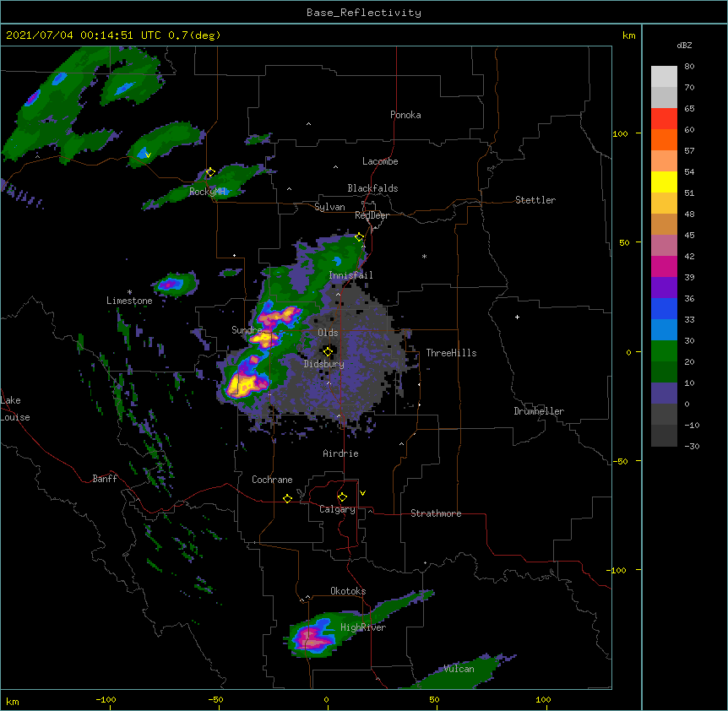Click the strong yellow storm core southwest of Didsbury
Screen dimensions: 728x711
point(242,384)
